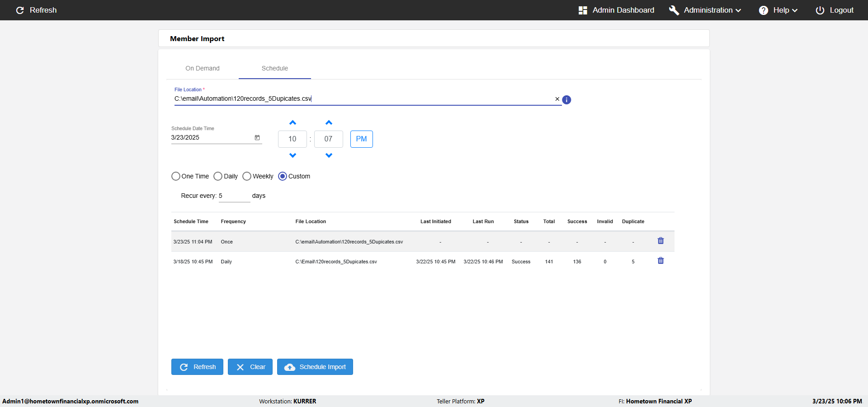Click the Recur every days input
868x407 pixels.
234,196
